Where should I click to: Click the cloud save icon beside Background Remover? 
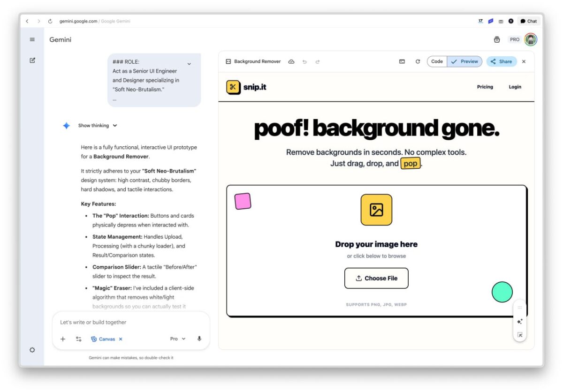coord(291,61)
